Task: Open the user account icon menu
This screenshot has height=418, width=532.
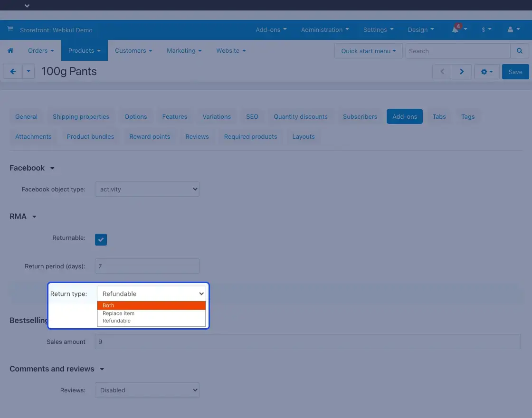Action: point(513,29)
